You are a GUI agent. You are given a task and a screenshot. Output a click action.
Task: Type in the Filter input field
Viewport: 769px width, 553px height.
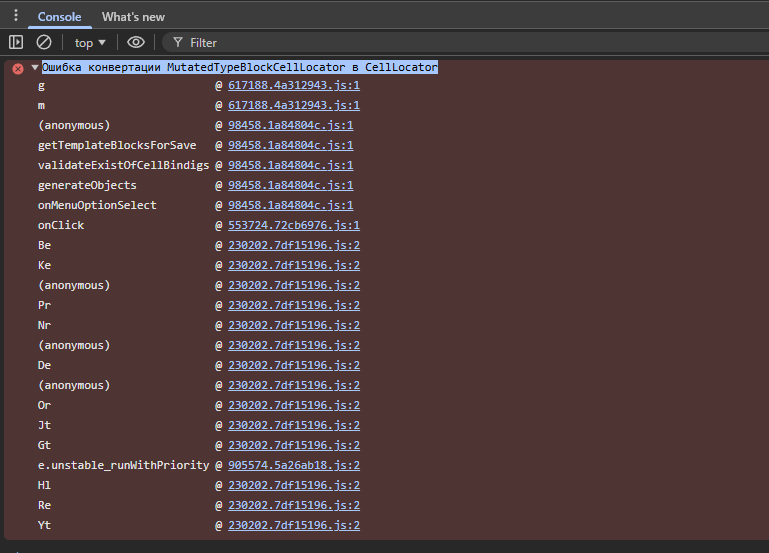pyautogui.click(x=400, y=43)
